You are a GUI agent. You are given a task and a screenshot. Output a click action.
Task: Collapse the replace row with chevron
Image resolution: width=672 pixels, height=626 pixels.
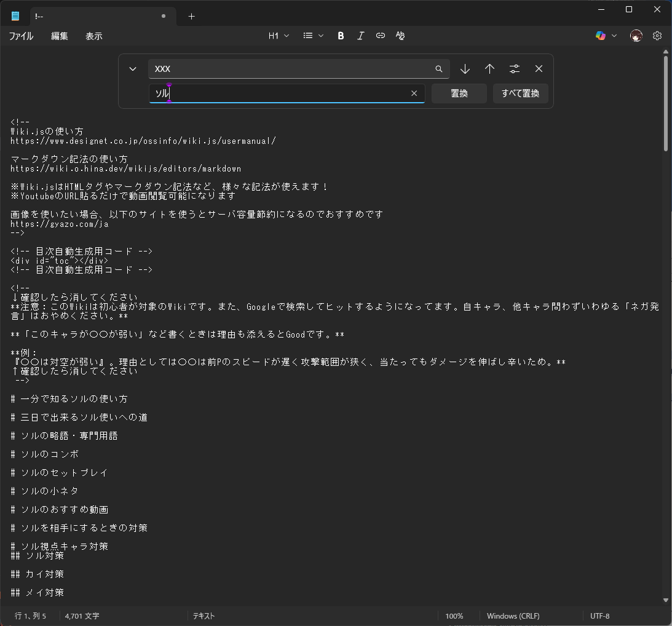click(133, 69)
